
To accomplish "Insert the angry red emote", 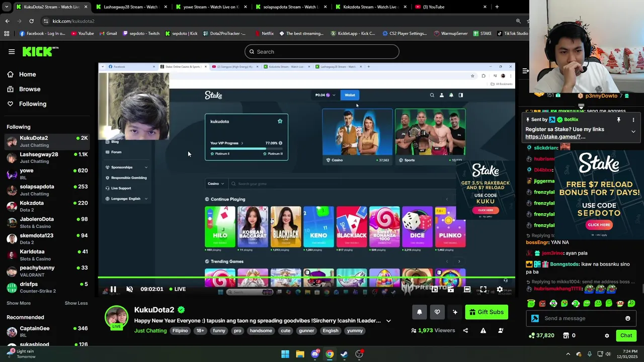I will [x=542, y=303].
